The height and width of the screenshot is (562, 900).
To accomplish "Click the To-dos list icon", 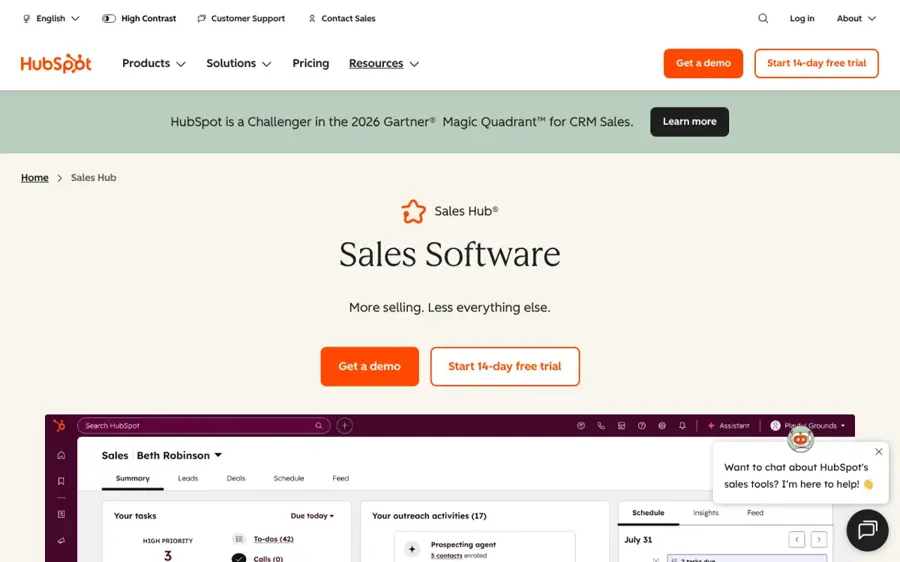I will pyautogui.click(x=239, y=539).
